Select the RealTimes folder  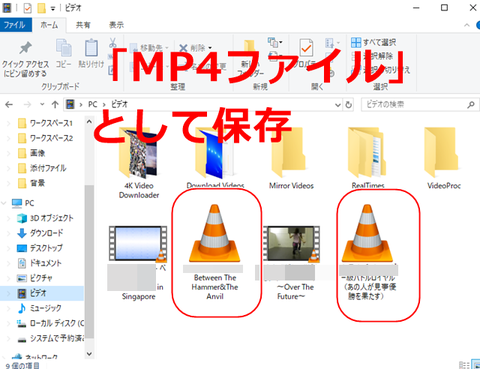coord(368,158)
